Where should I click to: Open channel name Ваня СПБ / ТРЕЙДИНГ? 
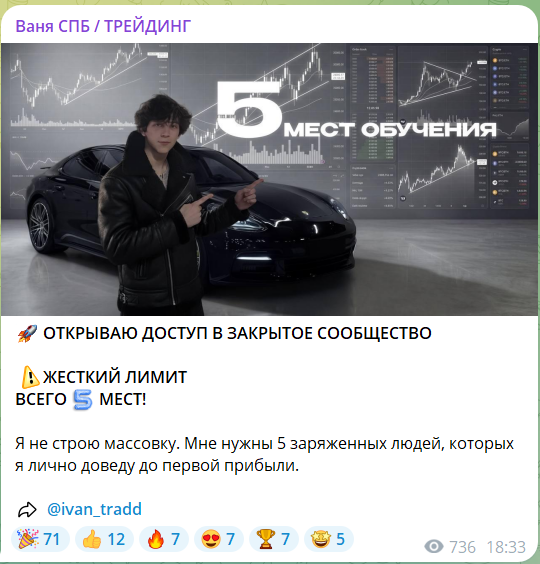click(103, 26)
